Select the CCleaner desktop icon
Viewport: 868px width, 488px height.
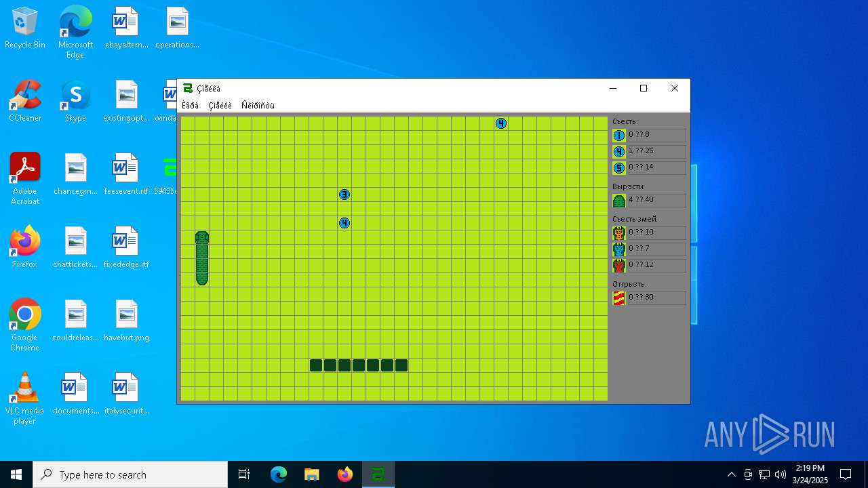point(25,102)
